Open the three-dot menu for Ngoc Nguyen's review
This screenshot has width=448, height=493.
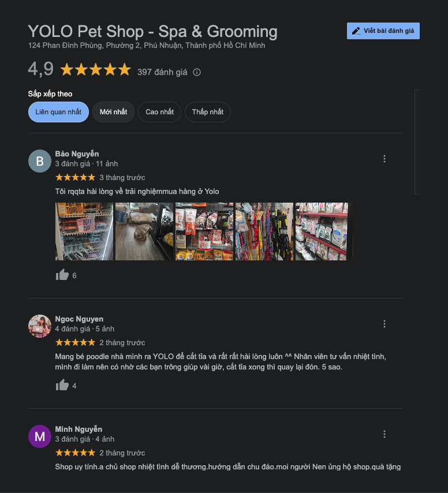pos(384,324)
